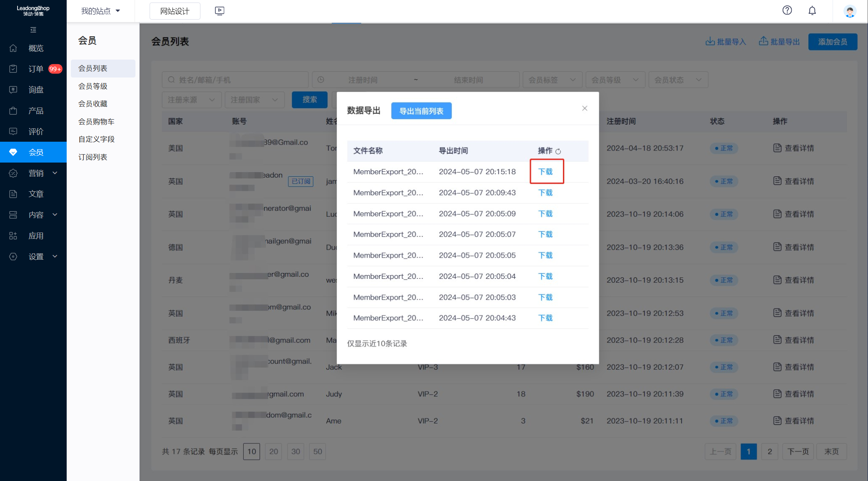
Task: Click the 姓名/邮箱/手机 search field
Action: click(235, 80)
